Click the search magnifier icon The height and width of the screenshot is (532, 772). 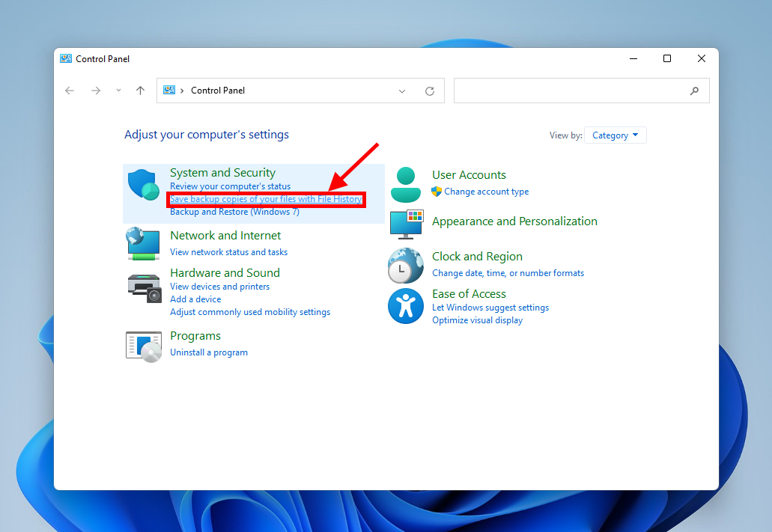click(x=694, y=91)
